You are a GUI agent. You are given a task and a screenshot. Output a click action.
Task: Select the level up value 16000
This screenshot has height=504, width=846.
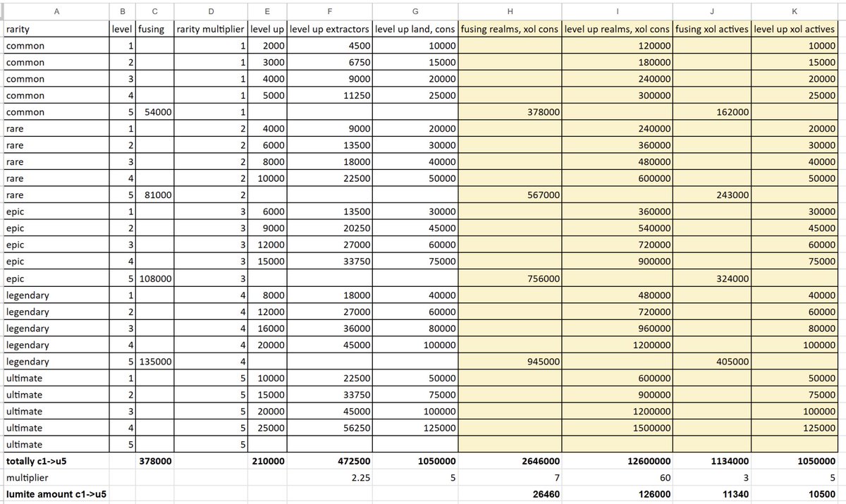(267, 328)
